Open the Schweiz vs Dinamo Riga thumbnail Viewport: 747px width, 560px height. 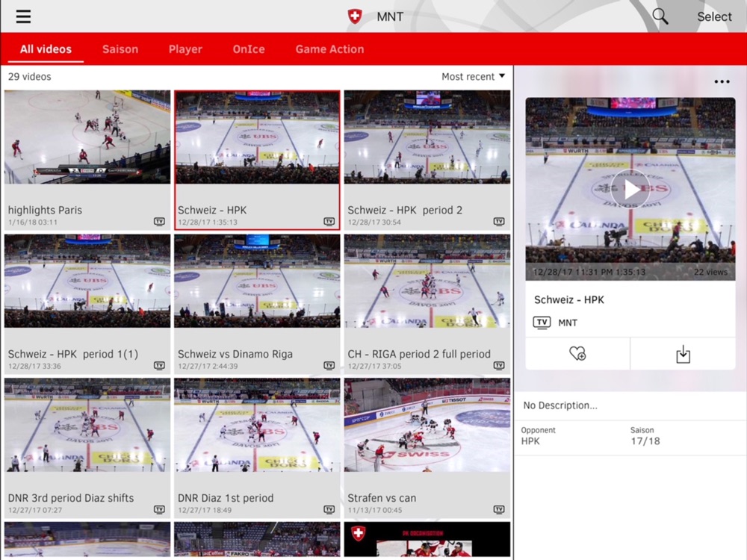tap(257, 281)
